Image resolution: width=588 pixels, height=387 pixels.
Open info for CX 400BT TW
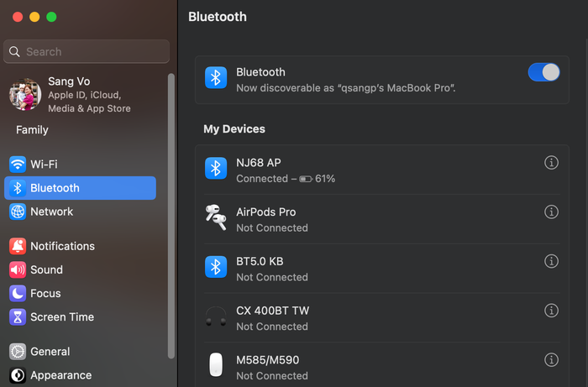click(551, 311)
